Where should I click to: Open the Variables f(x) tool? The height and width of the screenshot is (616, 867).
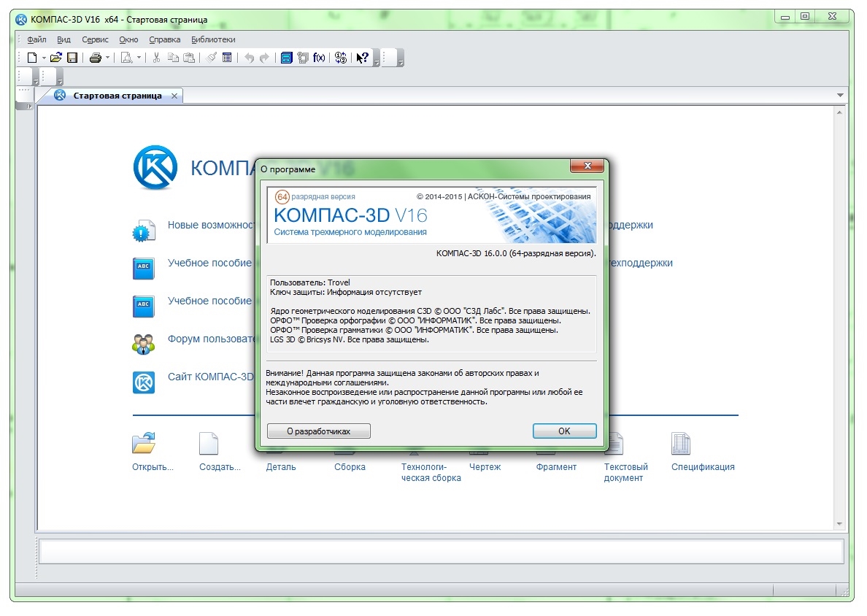[319, 58]
